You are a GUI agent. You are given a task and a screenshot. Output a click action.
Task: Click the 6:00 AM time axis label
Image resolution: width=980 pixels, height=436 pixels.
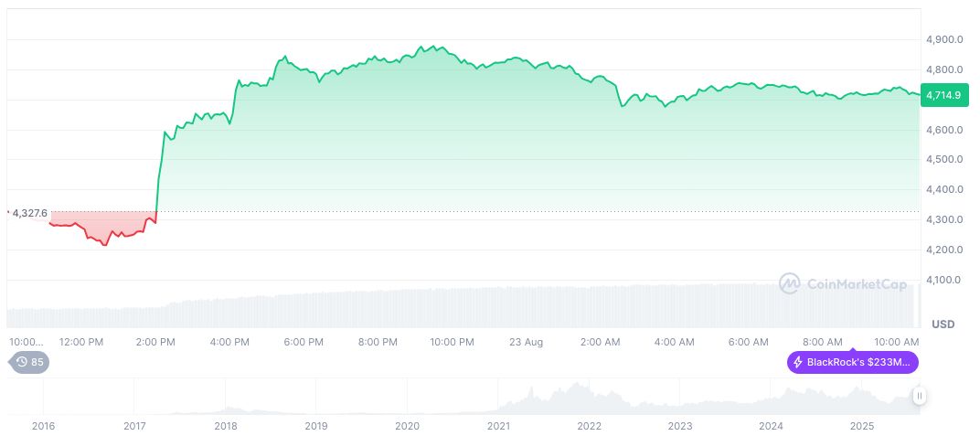point(749,342)
